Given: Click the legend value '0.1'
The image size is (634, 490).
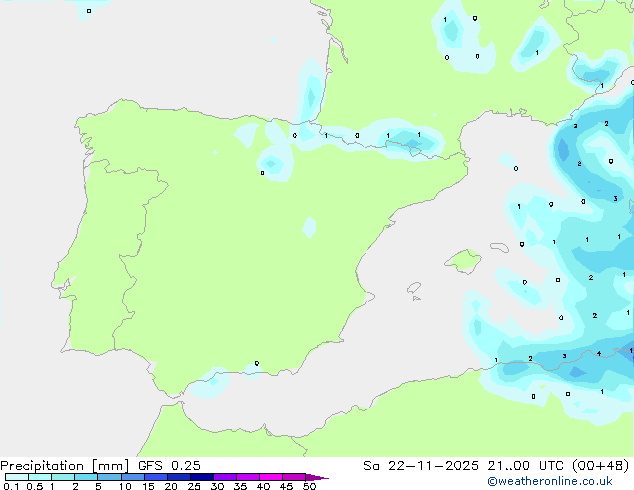Looking at the screenshot, I should click(x=11, y=486).
